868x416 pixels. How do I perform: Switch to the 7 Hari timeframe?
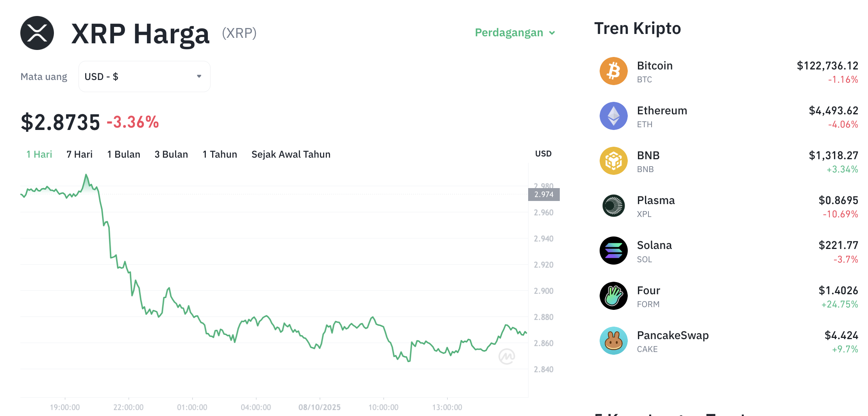pyautogui.click(x=79, y=155)
